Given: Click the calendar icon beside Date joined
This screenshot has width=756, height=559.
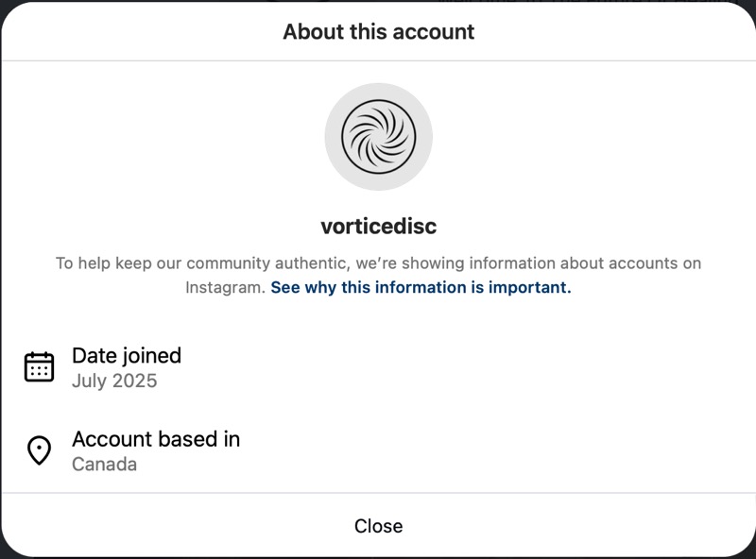Looking at the screenshot, I should [x=39, y=366].
